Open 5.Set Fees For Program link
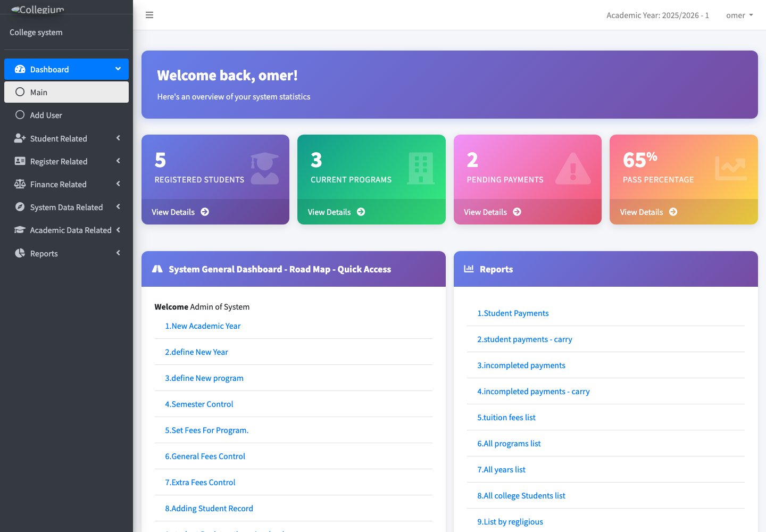The image size is (766, 532). pos(206,430)
